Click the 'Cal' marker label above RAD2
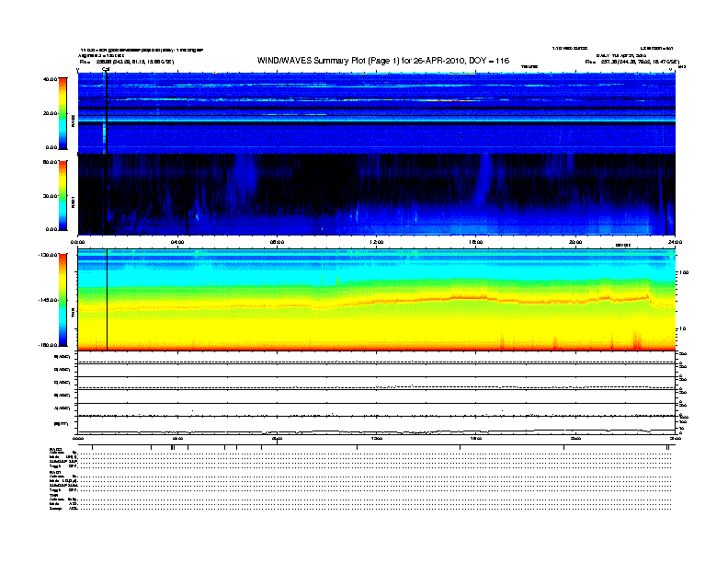The height and width of the screenshot is (563, 728). 106,70
